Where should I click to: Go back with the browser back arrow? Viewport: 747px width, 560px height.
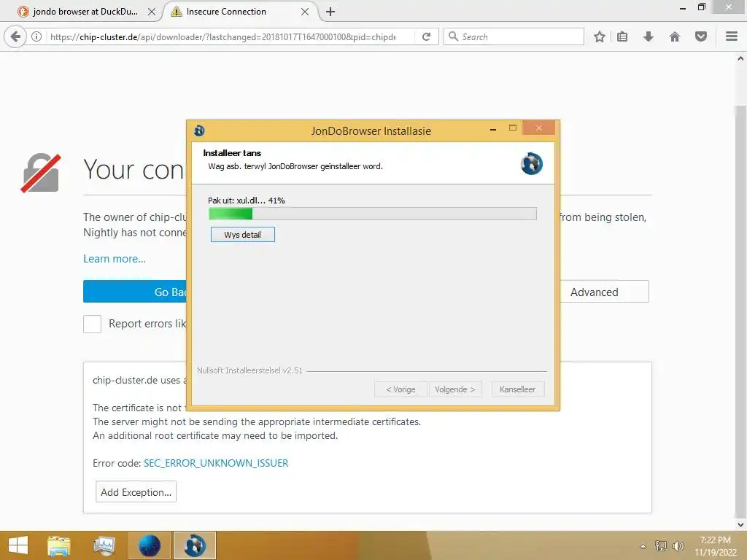point(15,36)
